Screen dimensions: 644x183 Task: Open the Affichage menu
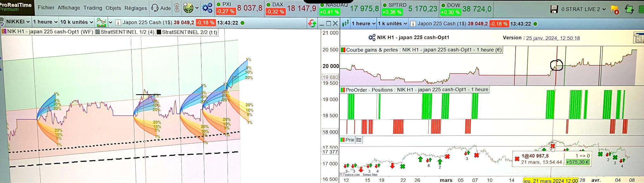tap(69, 8)
